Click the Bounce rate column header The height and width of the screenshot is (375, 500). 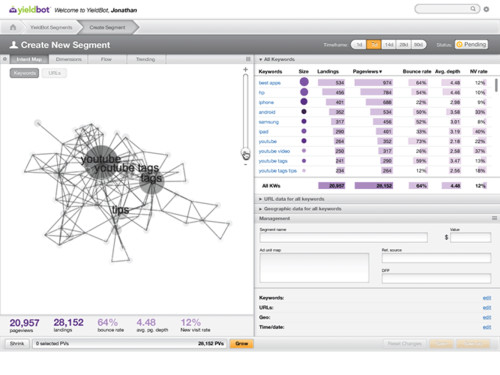[x=417, y=71]
